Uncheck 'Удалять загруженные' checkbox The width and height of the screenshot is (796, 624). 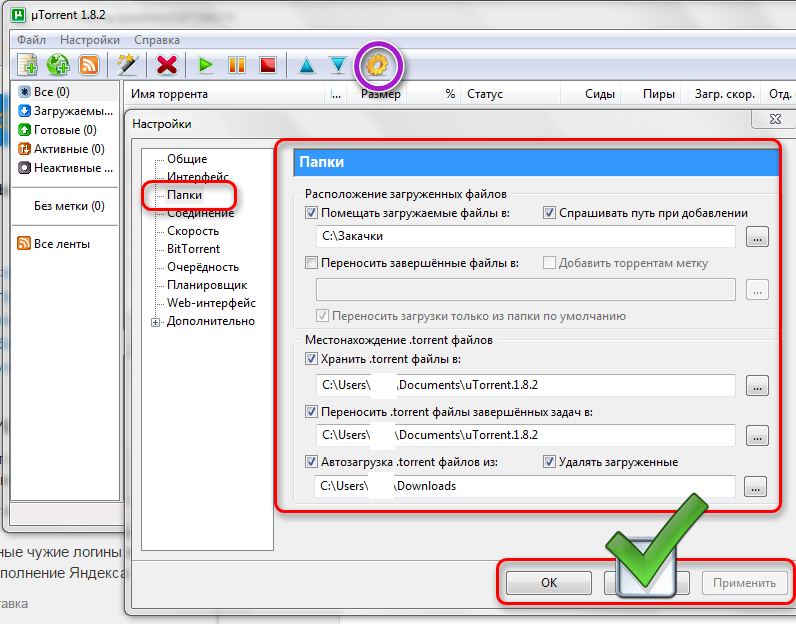tap(549, 462)
